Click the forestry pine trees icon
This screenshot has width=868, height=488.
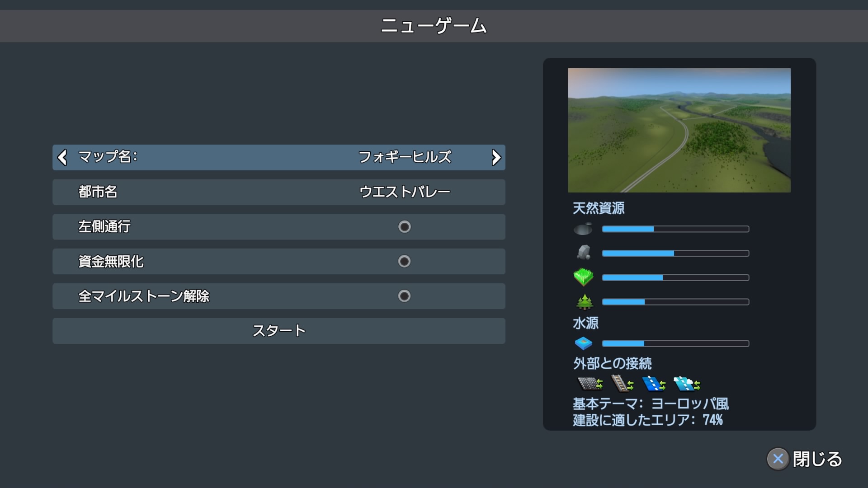(584, 301)
